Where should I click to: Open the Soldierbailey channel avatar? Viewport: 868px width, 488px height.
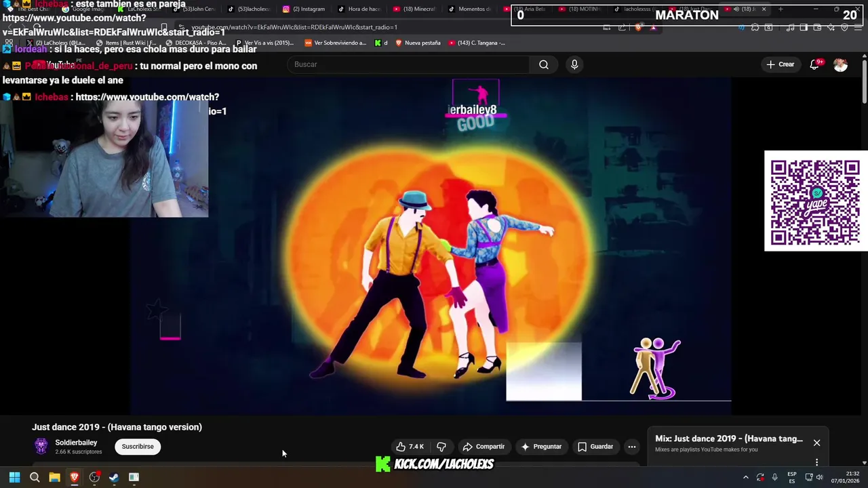41,446
